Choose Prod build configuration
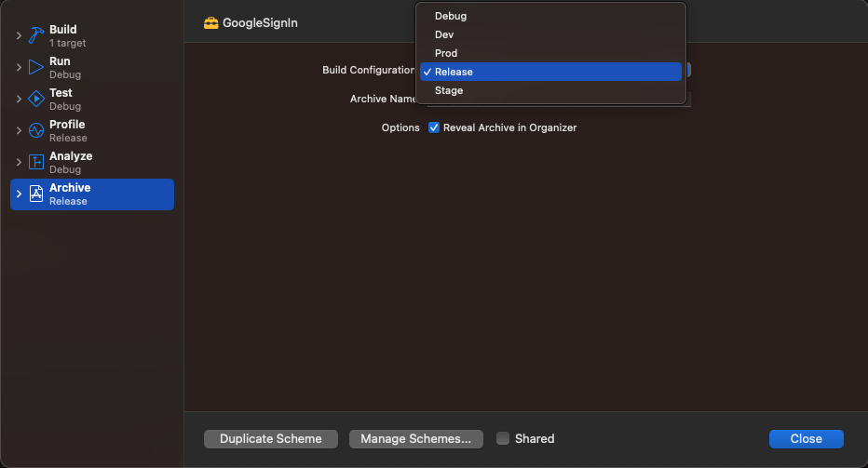Viewport: 868px width, 468px height. coord(550,53)
